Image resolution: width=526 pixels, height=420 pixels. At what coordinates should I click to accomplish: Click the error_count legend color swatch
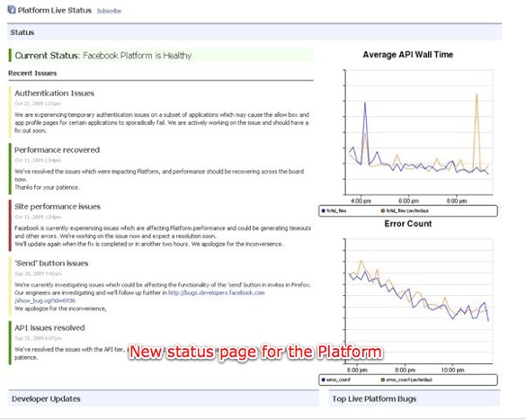[324, 380]
